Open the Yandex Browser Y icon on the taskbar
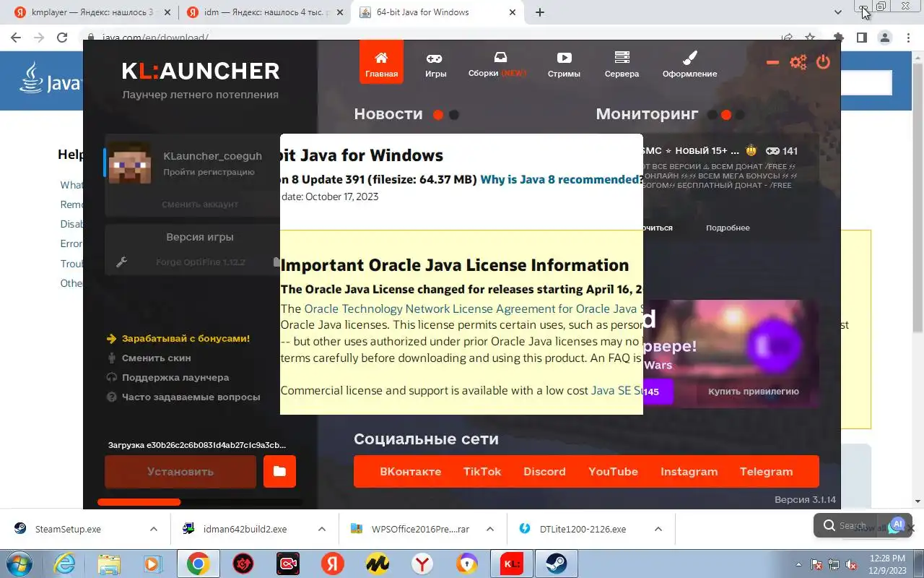924x578 pixels. pos(422,564)
